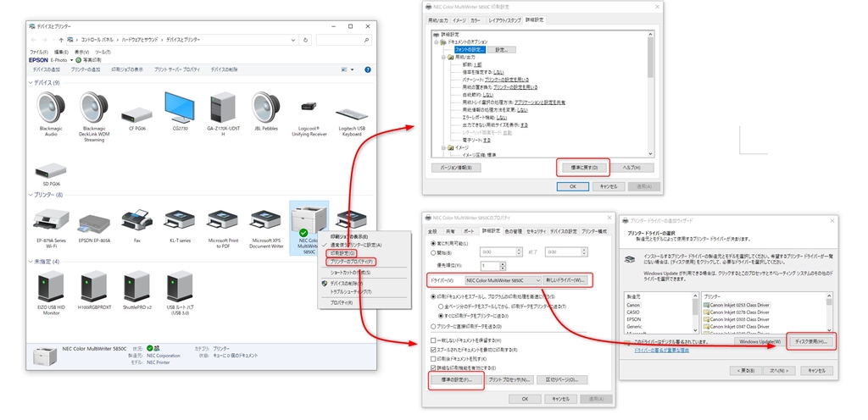The image size is (868, 420).
Task: Select the Microsoft XPS Document Writer printer
Action: pyautogui.click(x=266, y=220)
